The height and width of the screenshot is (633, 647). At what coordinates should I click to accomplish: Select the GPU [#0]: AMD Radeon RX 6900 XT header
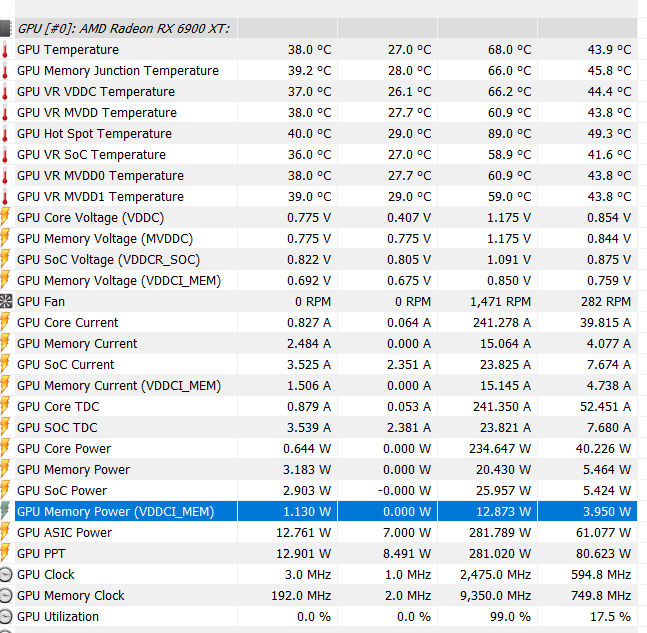(123, 28)
